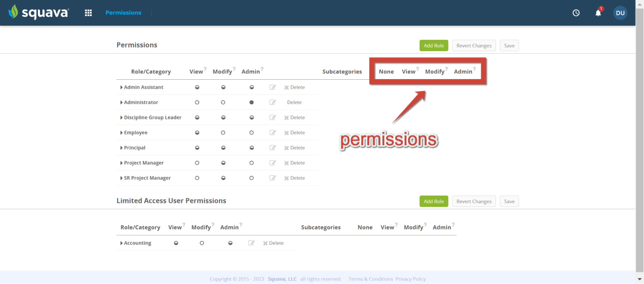The width and height of the screenshot is (644, 284).
Task: Revert Changes under Limited Access User Permissions
Action: 474,201
